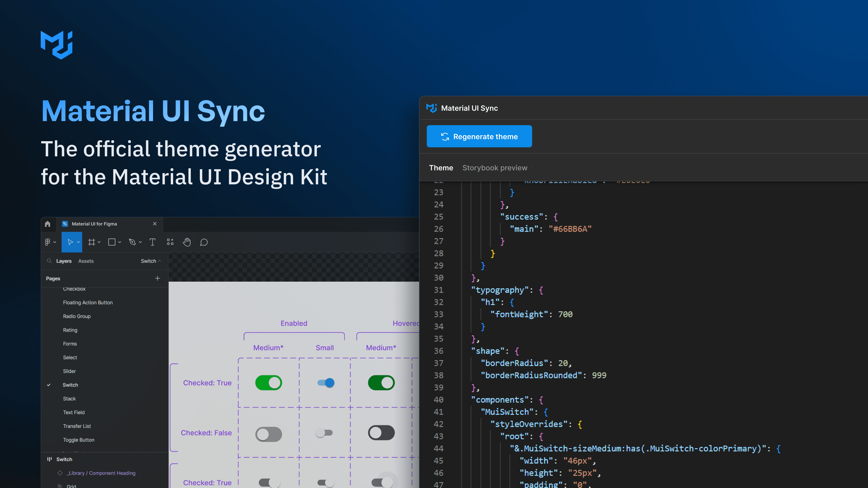
Task: Click the Figma home icon
Action: (x=47, y=224)
